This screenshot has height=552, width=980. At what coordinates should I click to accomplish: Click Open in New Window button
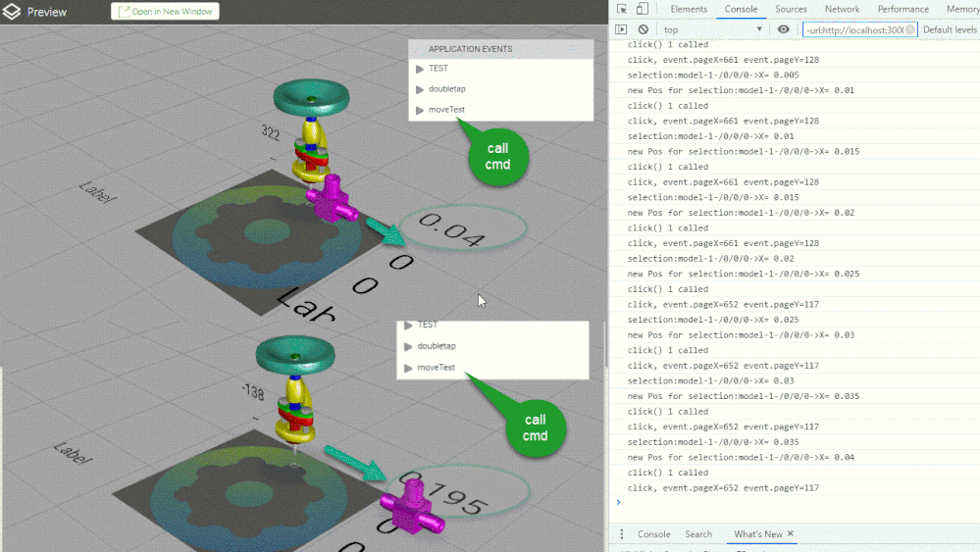coord(165,11)
